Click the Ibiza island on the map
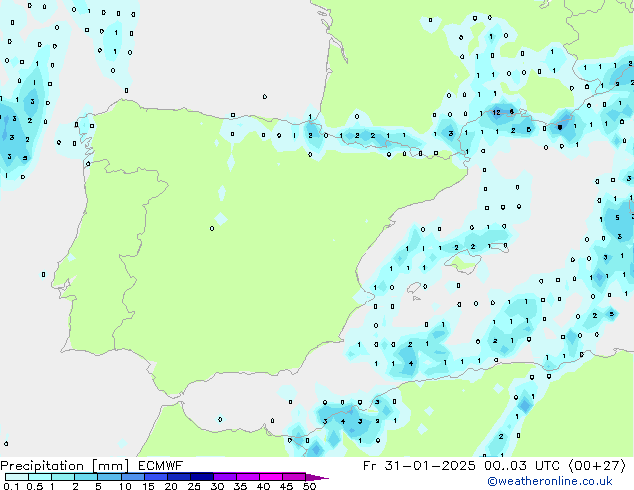Screen dimensions: 634x490 414,287
